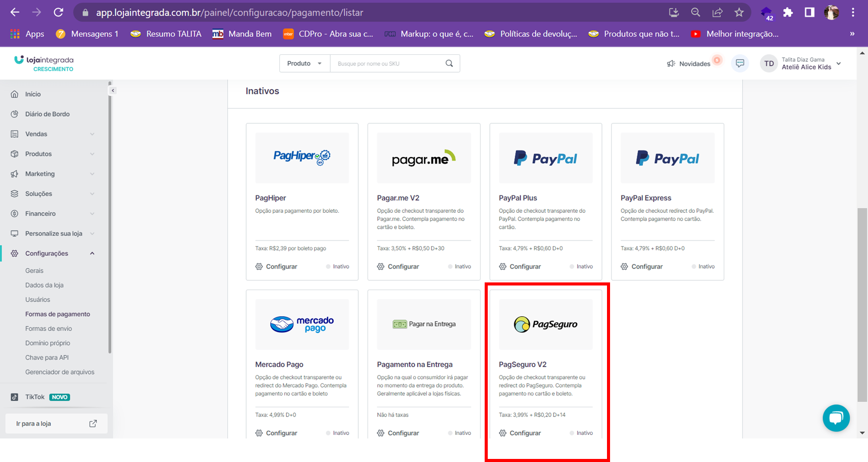
Task: Expand account menu chevron beside Ateliê Alice Kids
Action: 838,63
